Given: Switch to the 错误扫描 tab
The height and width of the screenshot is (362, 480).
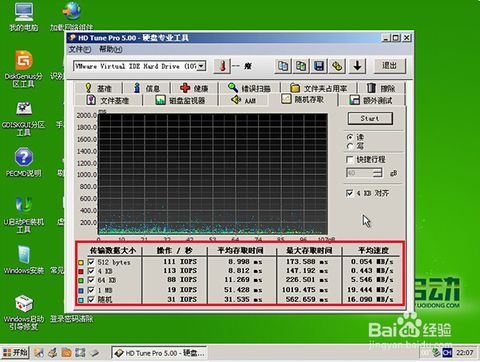Looking at the screenshot, I should [249, 88].
